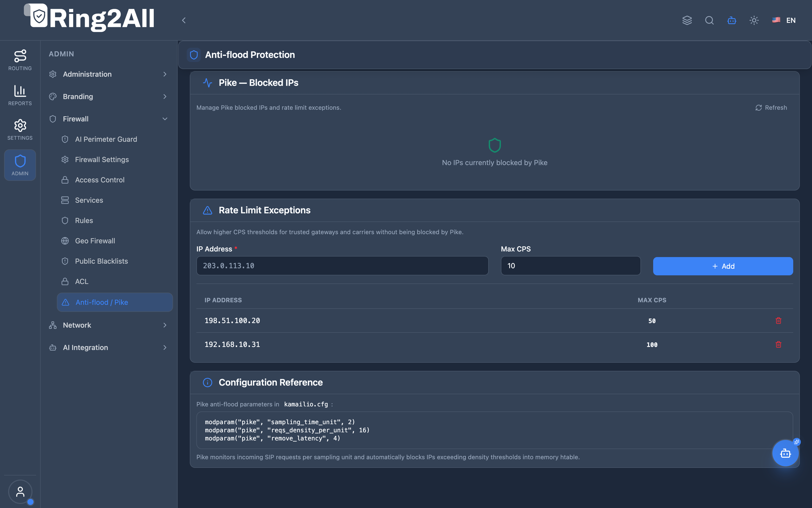Open the Settings gear in the rail

20,130
